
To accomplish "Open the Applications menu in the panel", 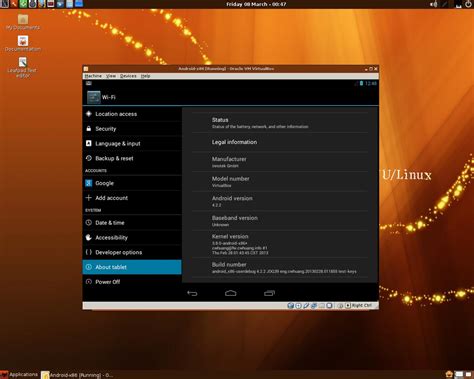I will pos(19,375).
